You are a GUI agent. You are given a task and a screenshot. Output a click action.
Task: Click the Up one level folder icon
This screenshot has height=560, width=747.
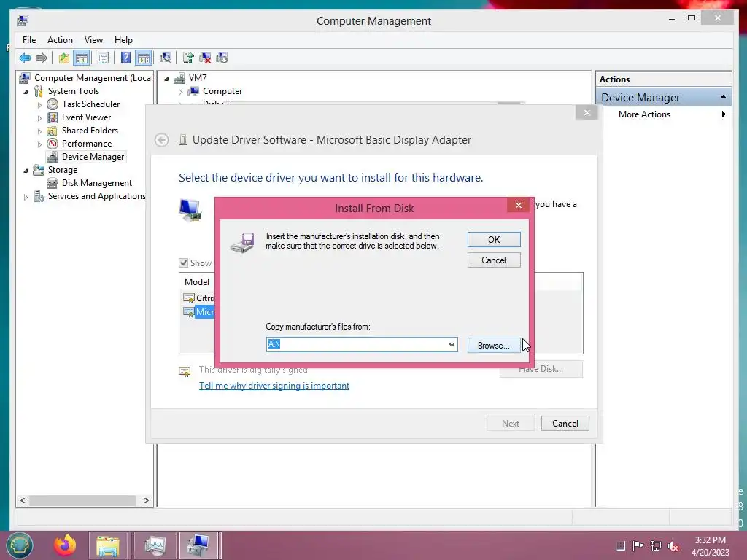pos(64,58)
